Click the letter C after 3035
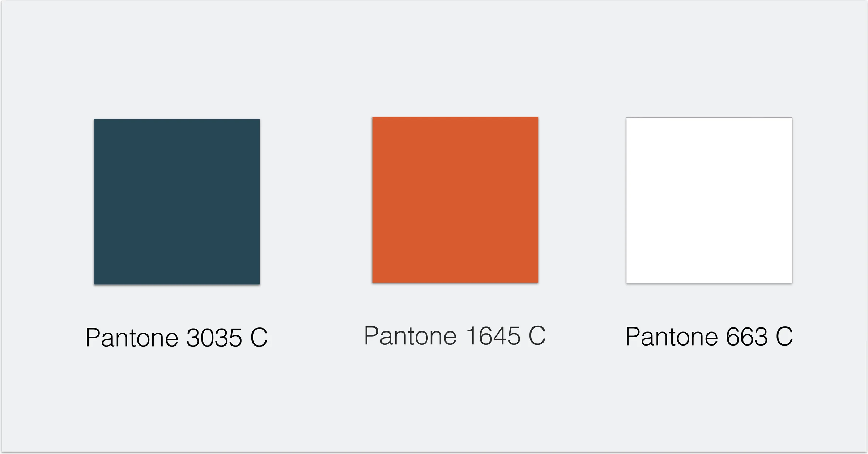868x454 pixels. (x=259, y=338)
